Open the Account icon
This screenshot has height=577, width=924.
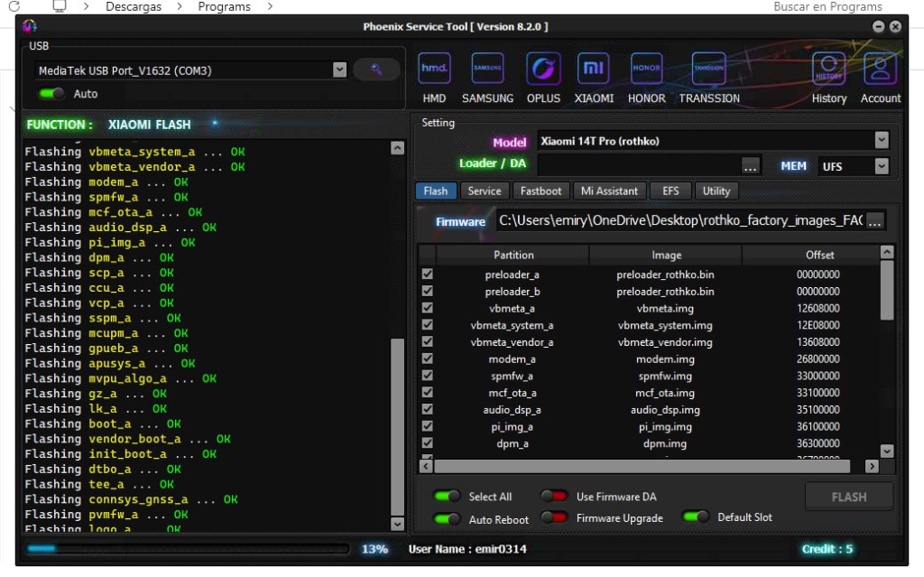880,70
